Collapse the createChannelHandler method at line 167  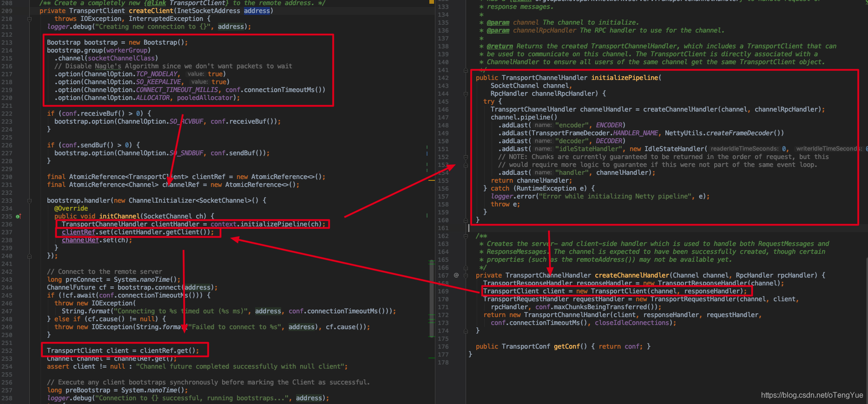tap(466, 275)
